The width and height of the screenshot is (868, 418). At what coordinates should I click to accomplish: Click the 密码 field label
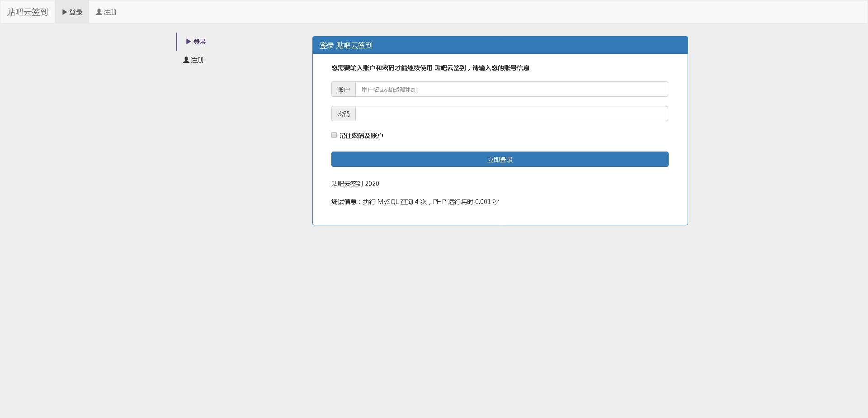[x=344, y=113]
